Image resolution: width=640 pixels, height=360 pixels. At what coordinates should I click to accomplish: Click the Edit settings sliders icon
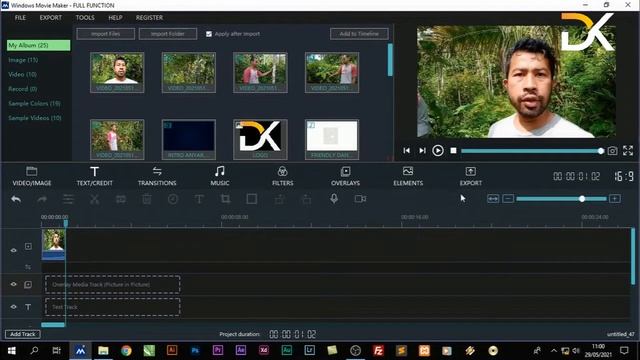coord(68,199)
